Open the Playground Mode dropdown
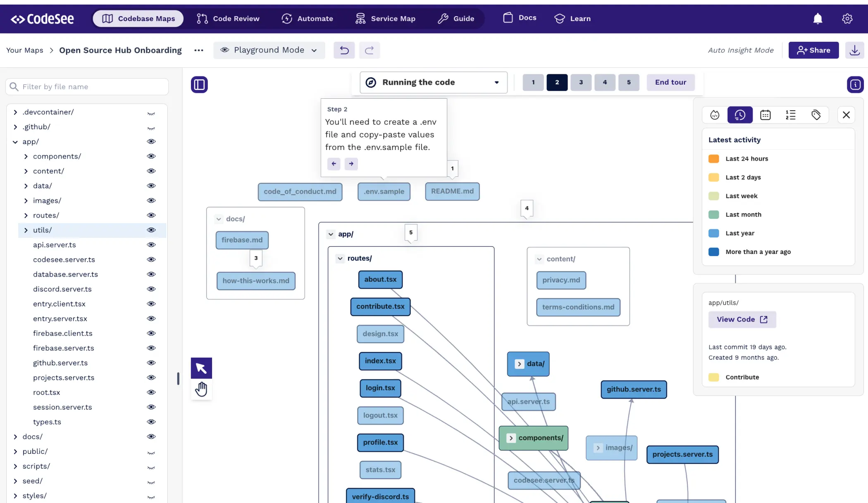868x503 pixels. click(x=269, y=50)
